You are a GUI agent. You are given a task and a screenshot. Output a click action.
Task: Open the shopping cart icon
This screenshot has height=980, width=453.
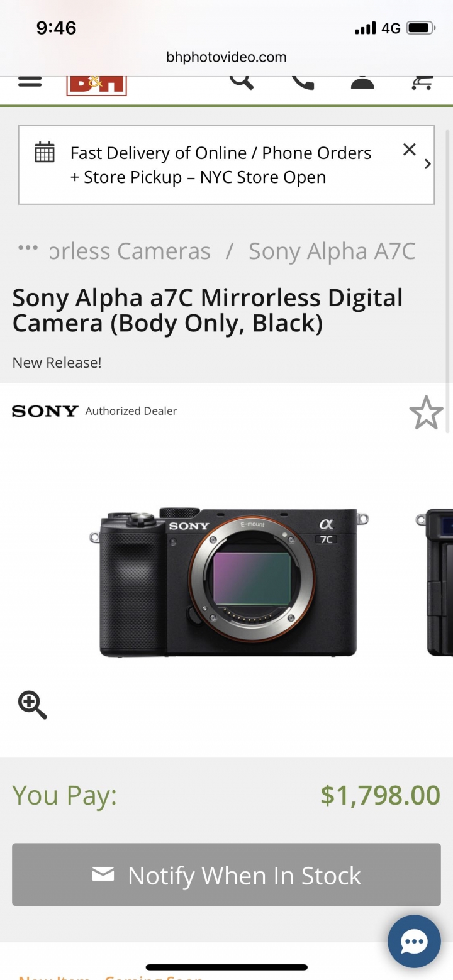click(422, 82)
